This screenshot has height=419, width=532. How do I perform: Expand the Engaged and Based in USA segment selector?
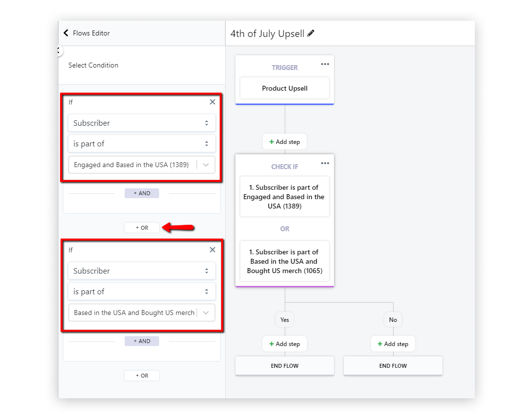coord(206,165)
